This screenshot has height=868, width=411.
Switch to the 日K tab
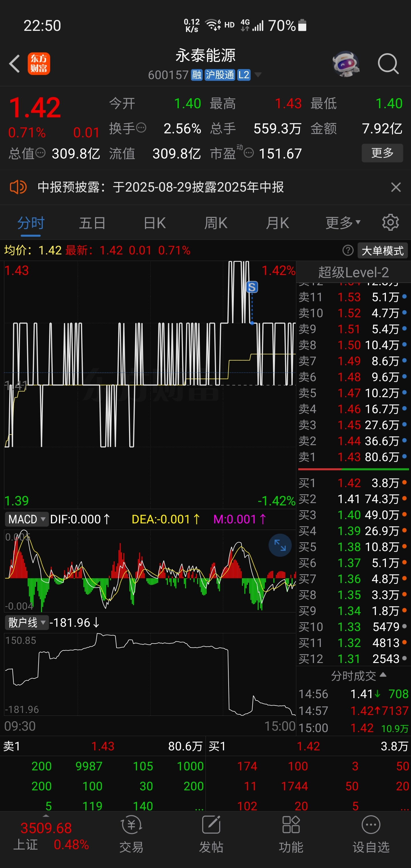[154, 223]
